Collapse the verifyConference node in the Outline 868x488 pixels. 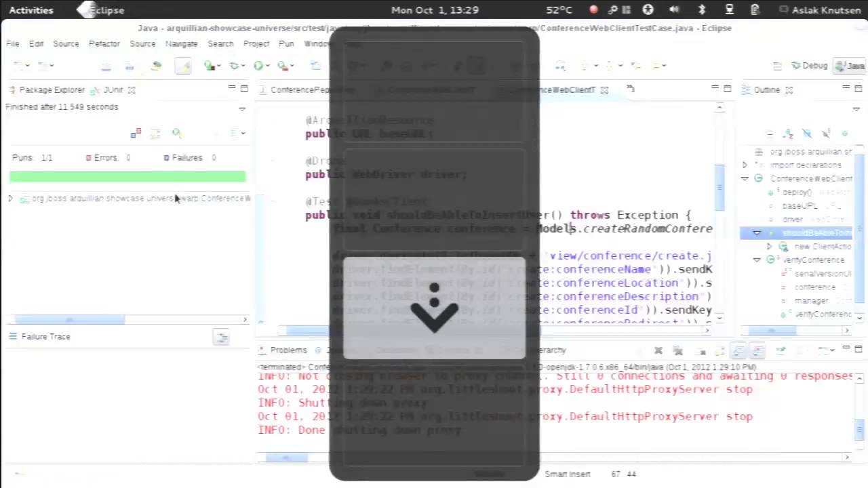click(757, 260)
